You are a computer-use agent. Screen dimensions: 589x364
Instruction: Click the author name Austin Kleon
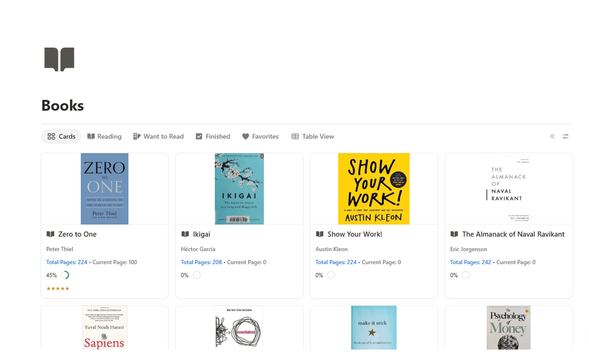click(x=332, y=249)
